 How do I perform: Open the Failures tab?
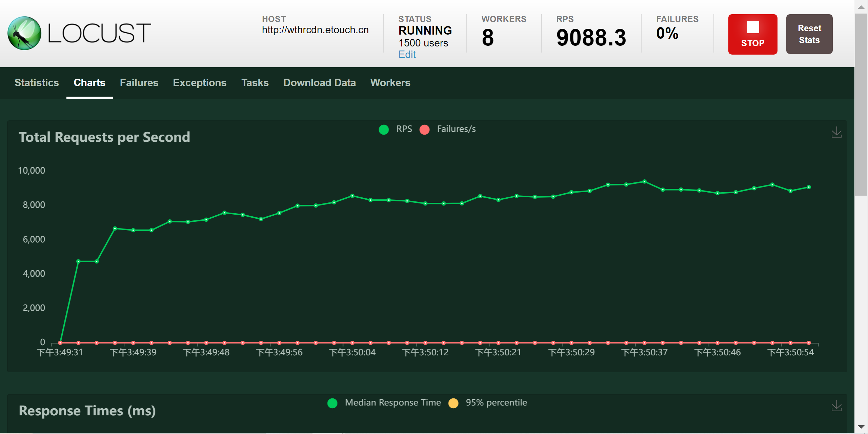[139, 83]
